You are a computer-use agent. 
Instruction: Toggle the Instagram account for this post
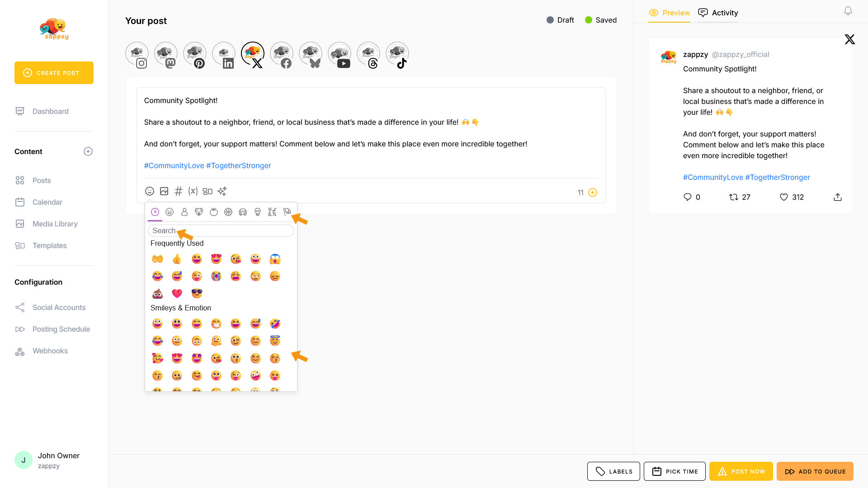coord(137,55)
